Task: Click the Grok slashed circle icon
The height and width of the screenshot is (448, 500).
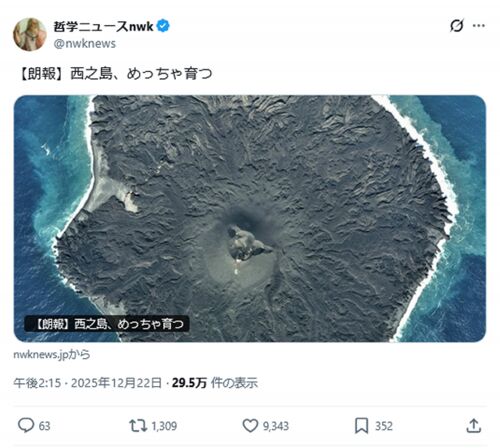Action: [x=456, y=26]
